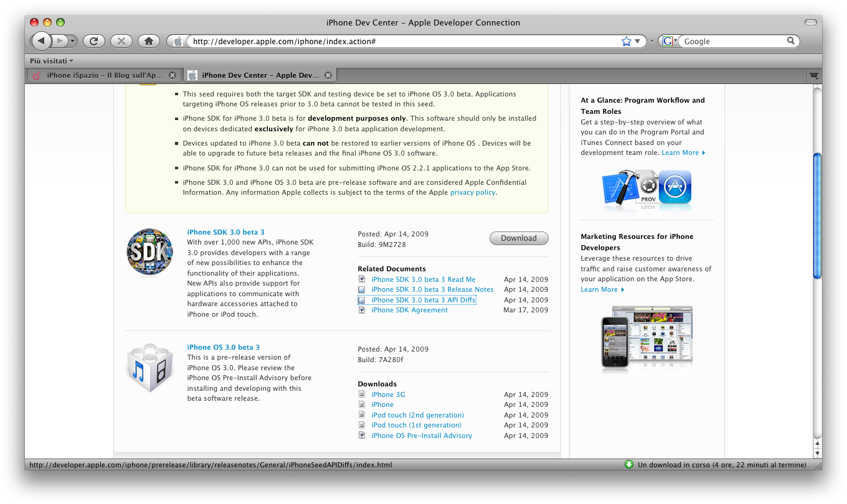Open the address bar URL history dropdown
Screen dimensions: 847x504
pyautogui.click(x=638, y=42)
